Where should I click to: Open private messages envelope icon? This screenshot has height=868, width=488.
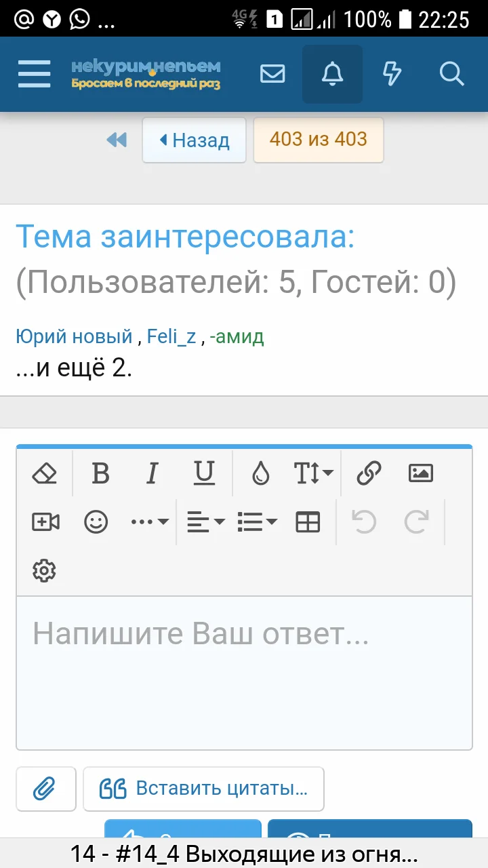tap(272, 74)
